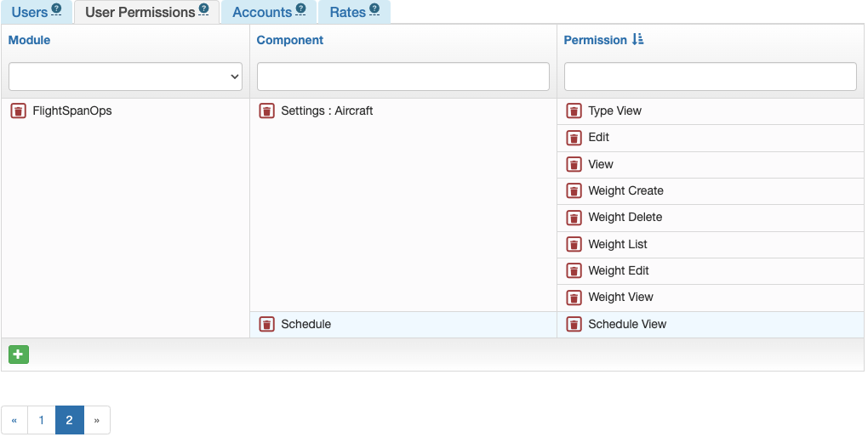
Task: Add a new permission with green plus
Action: (19, 354)
